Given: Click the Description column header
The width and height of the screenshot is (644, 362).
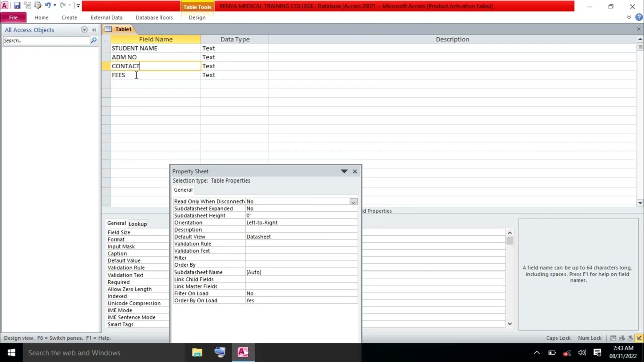Looking at the screenshot, I should [452, 39].
